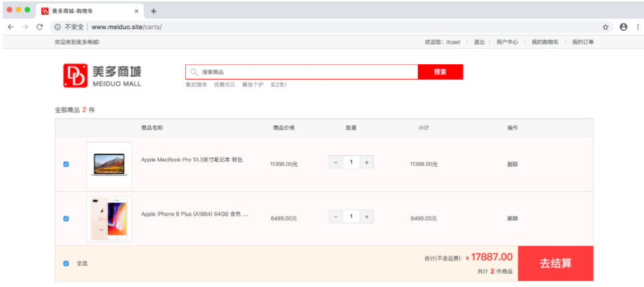Viewport: 644px width, 287px height.
Task: Open 我的订单 from the top bar
Action: [582, 42]
